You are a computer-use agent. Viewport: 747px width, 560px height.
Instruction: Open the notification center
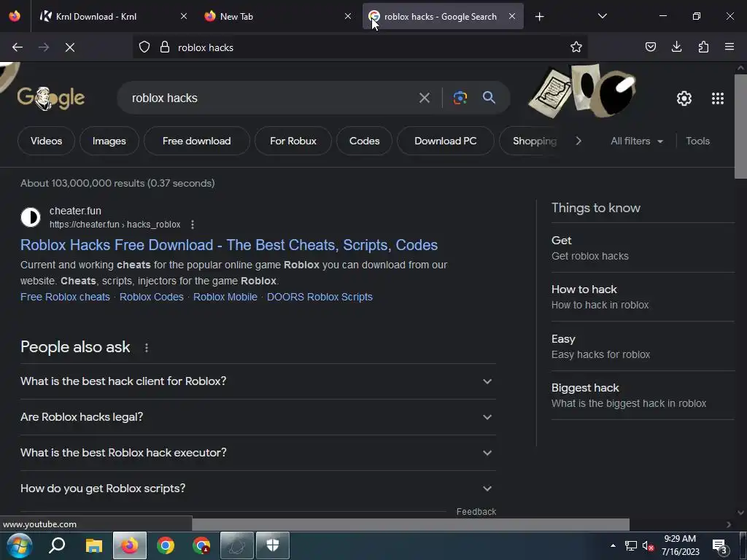point(720,545)
